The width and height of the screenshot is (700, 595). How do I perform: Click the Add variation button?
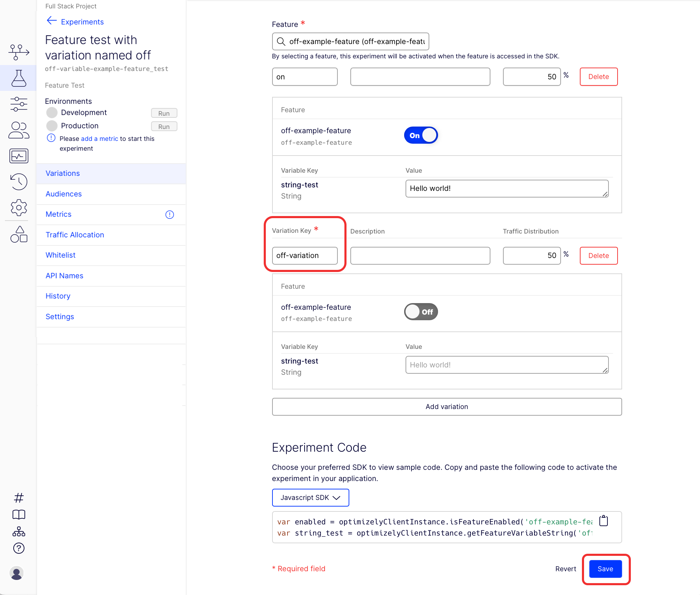click(447, 407)
